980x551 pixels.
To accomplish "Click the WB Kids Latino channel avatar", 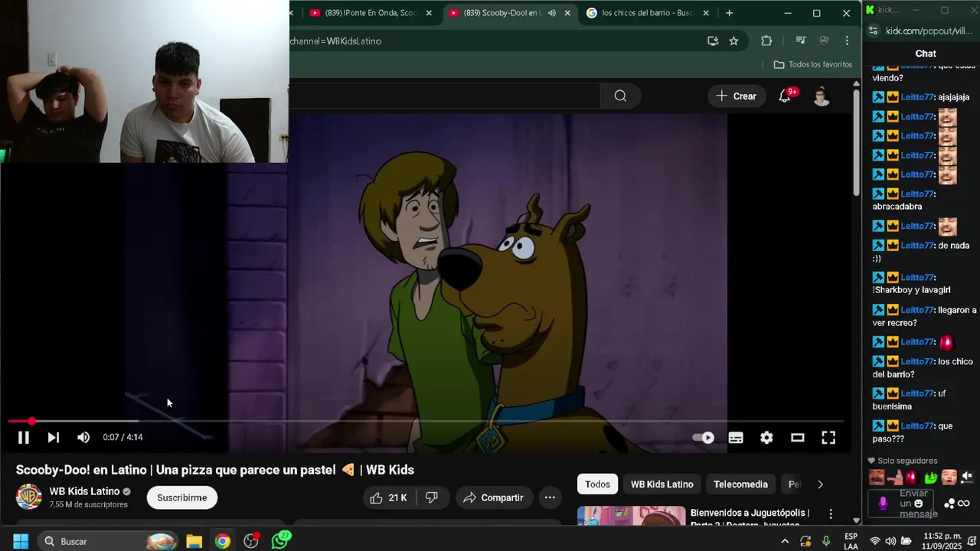I will (29, 497).
